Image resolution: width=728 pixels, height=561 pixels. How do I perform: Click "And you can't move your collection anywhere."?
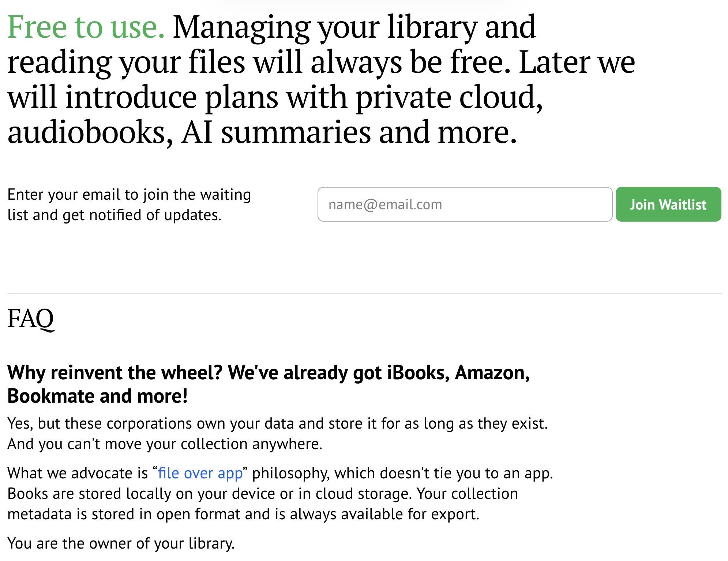point(165,444)
